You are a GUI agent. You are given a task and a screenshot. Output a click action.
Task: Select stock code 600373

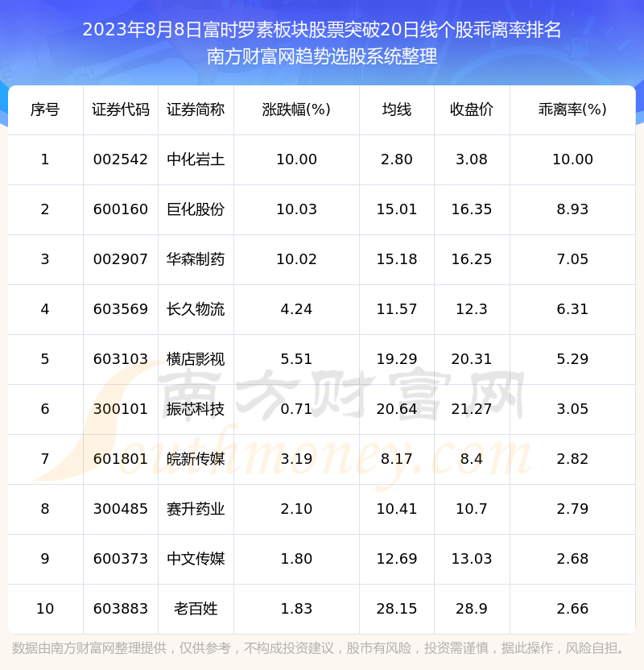tap(121, 559)
